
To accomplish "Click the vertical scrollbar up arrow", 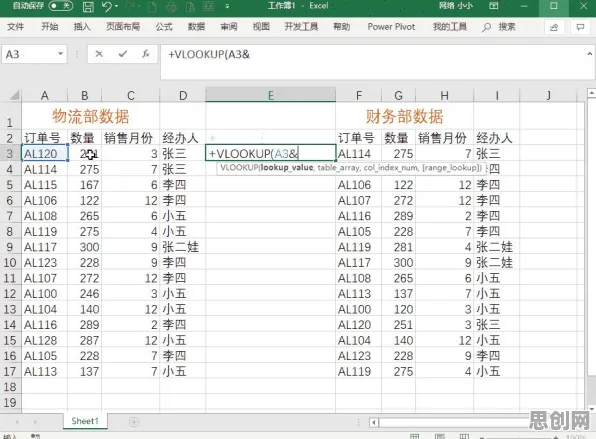I will (591, 92).
